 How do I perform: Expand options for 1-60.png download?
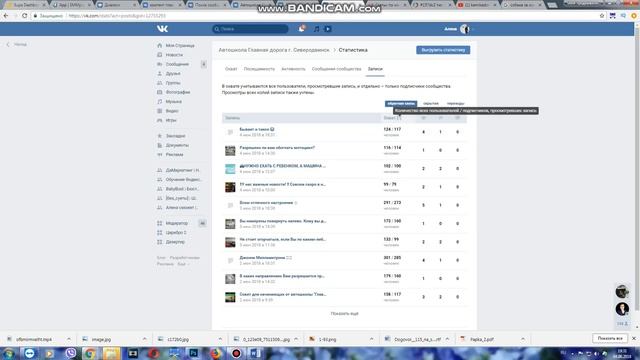(371, 339)
